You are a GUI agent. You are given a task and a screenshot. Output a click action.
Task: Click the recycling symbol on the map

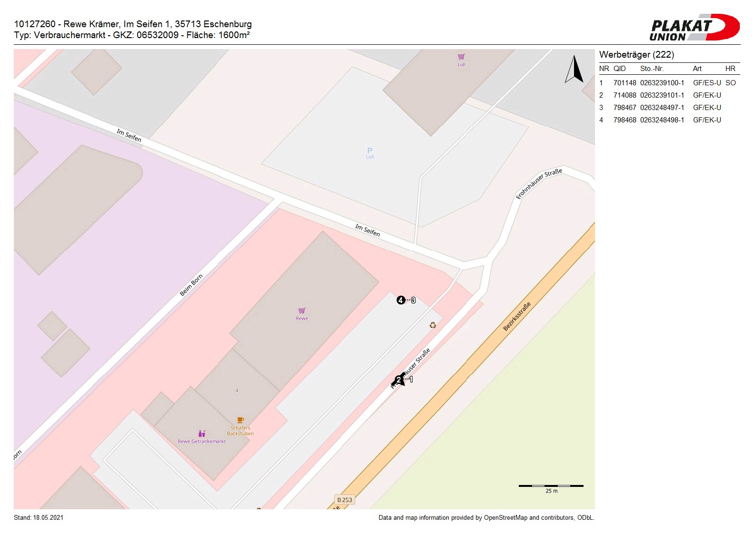coord(433,325)
